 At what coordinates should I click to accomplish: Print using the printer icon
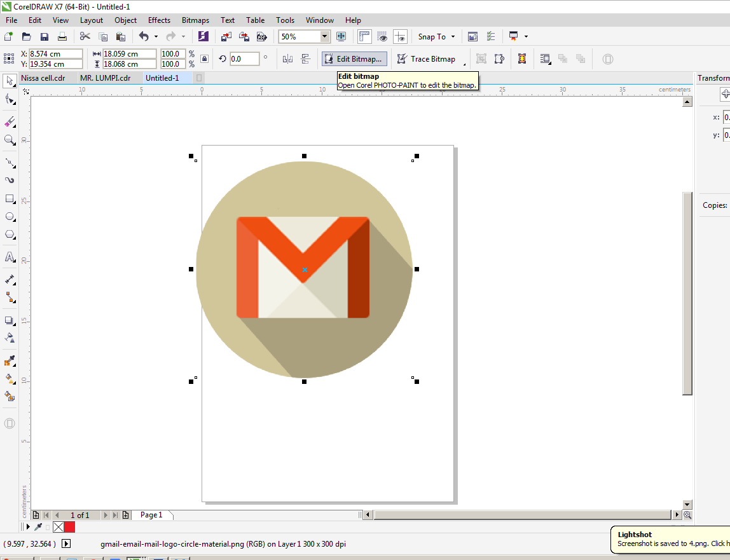62,36
